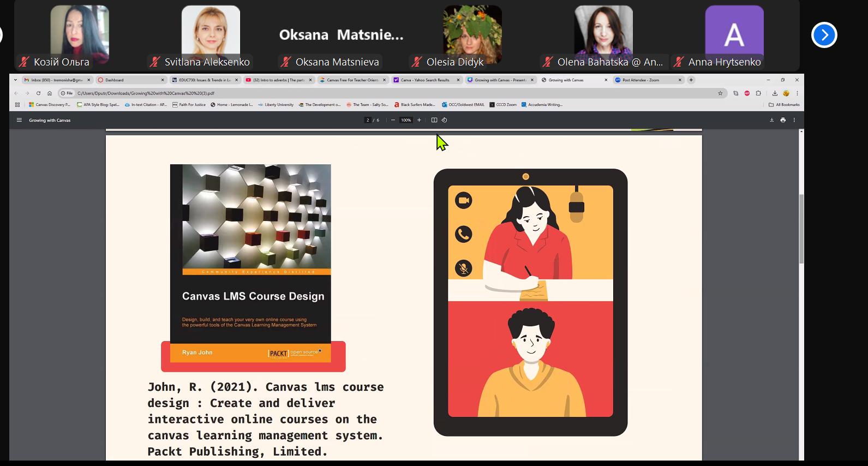Select Oksana Matsnieva participant tile

[x=342, y=36]
